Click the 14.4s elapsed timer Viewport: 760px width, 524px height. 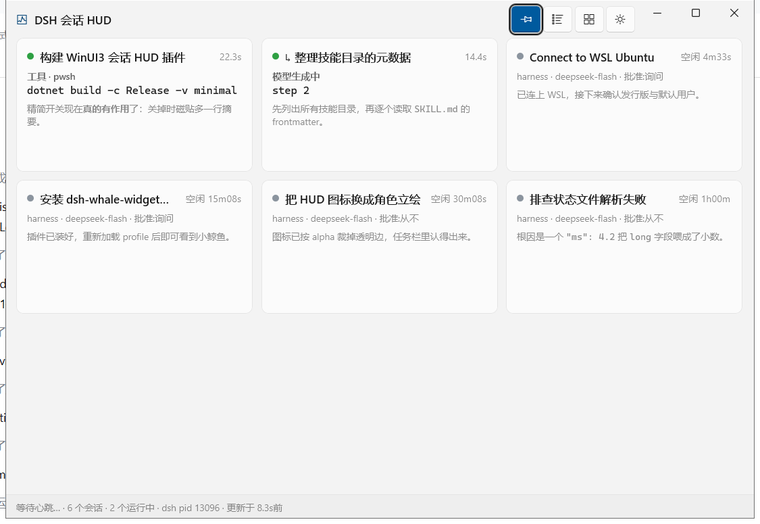coord(475,57)
